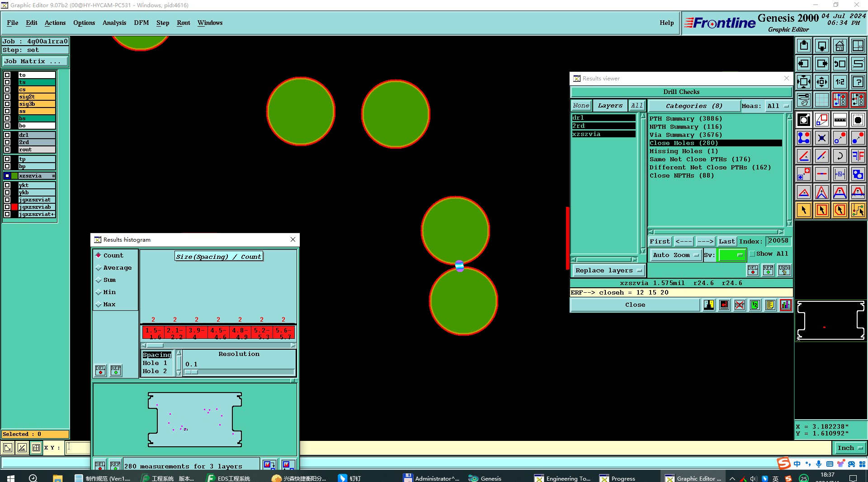Toggle visibility box of the drl layer
Viewport: 868px width, 482px height.
(7, 135)
